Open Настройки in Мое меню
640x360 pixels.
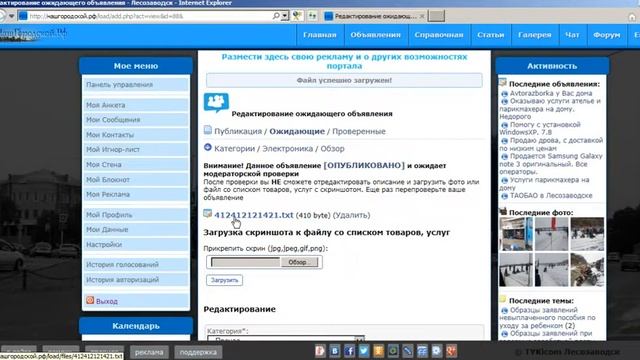tap(136, 244)
